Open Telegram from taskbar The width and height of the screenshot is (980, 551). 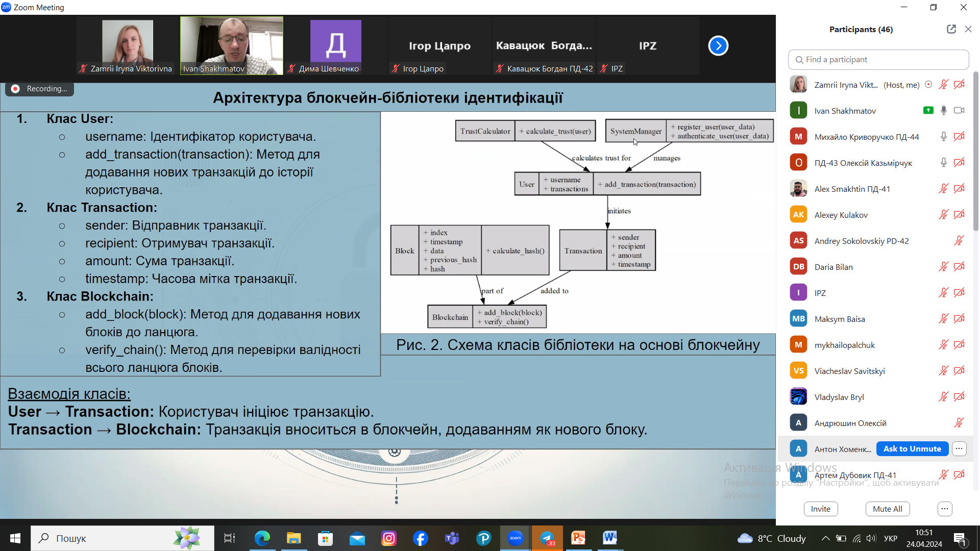tap(547, 538)
